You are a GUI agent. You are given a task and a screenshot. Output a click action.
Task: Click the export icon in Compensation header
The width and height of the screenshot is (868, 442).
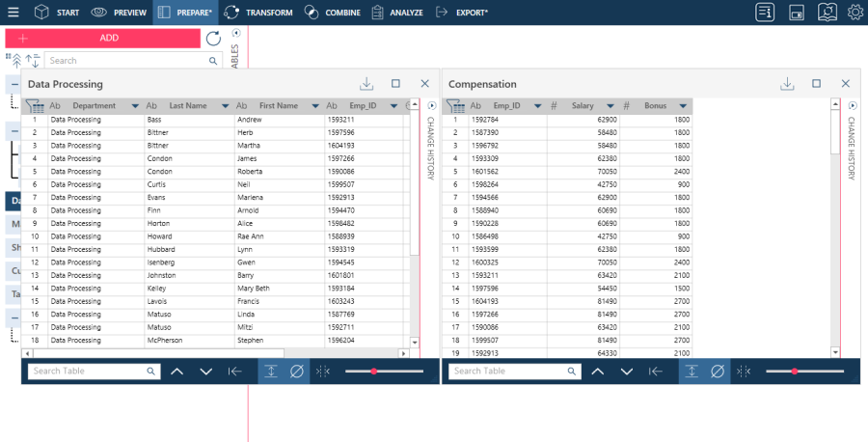(787, 84)
